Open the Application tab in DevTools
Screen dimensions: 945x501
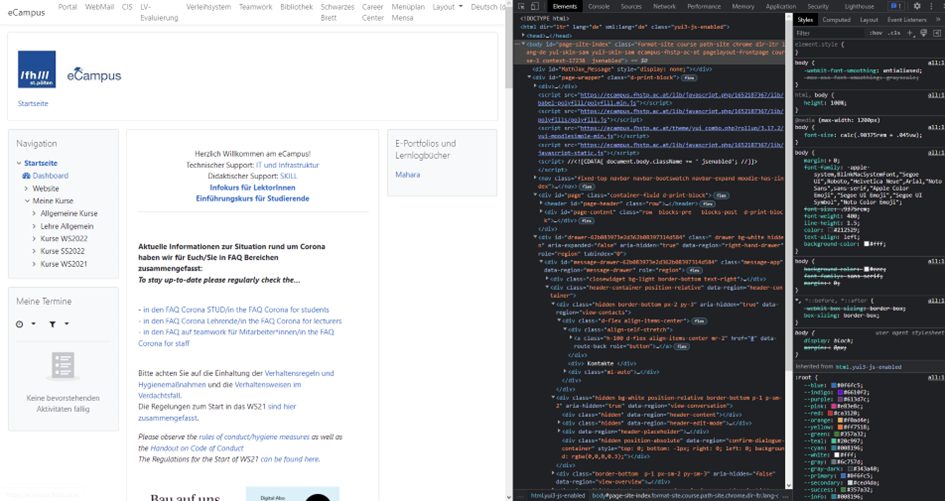click(780, 6)
